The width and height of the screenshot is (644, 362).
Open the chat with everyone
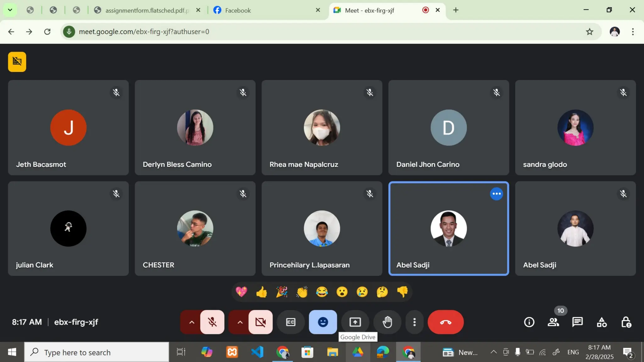(577, 322)
